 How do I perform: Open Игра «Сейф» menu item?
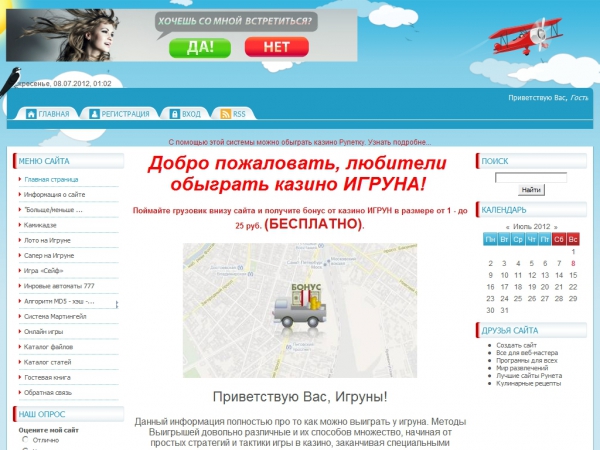pyautogui.click(x=43, y=271)
